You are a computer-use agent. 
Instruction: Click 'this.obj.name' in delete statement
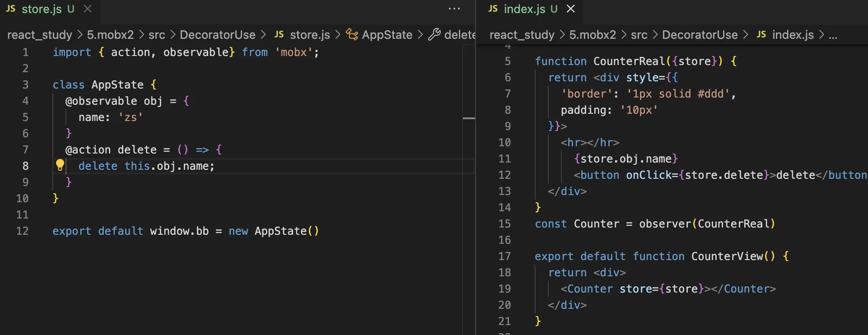coord(167,166)
